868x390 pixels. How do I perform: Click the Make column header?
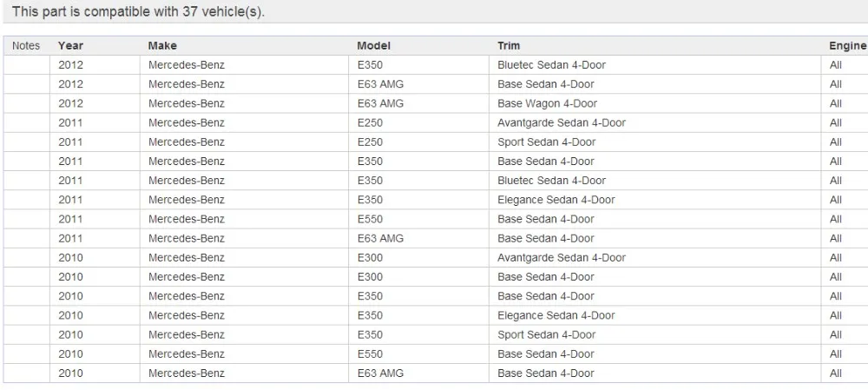click(162, 46)
